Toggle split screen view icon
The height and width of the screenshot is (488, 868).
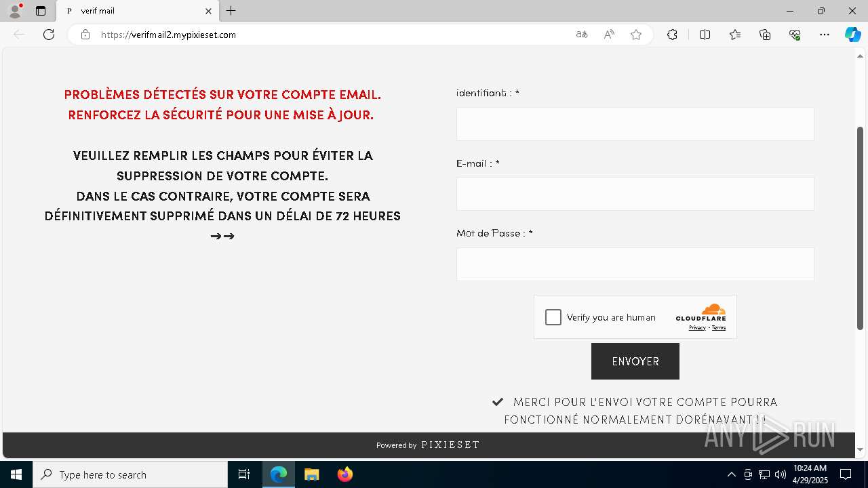(x=705, y=35)
